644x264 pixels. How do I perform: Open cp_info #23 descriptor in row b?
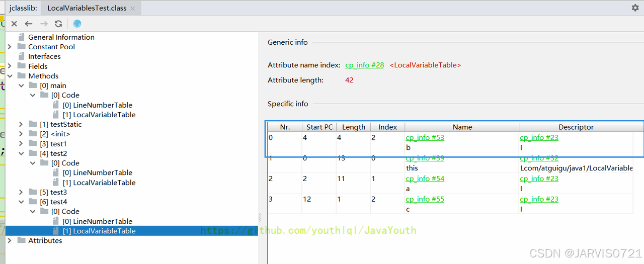(539, 137)
